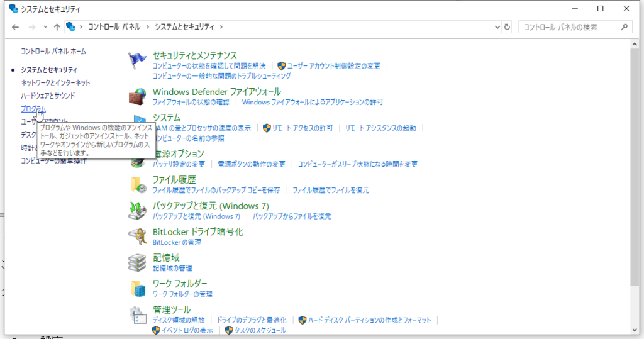This screenshot has height=339, width=644.
Task: Open システム heading link
Action: 166,118
